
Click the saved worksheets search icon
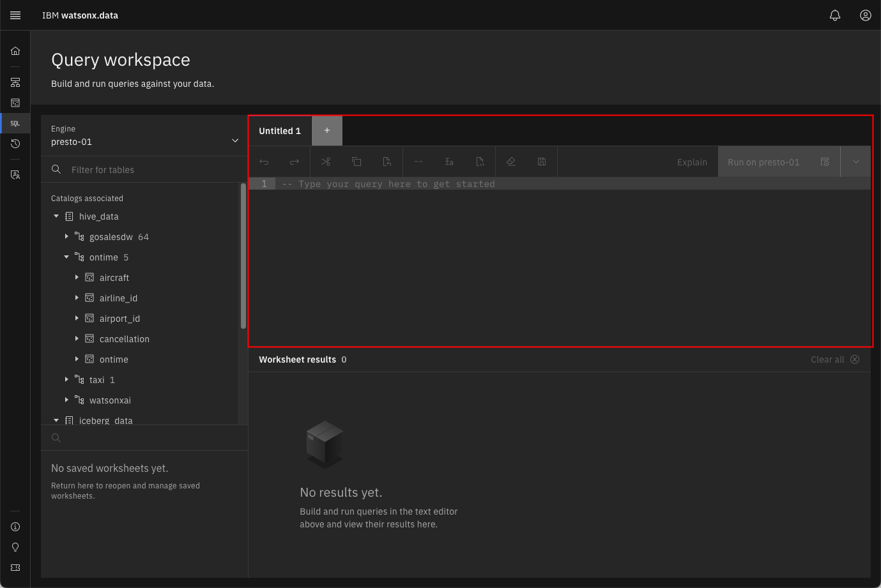point(56,438)
